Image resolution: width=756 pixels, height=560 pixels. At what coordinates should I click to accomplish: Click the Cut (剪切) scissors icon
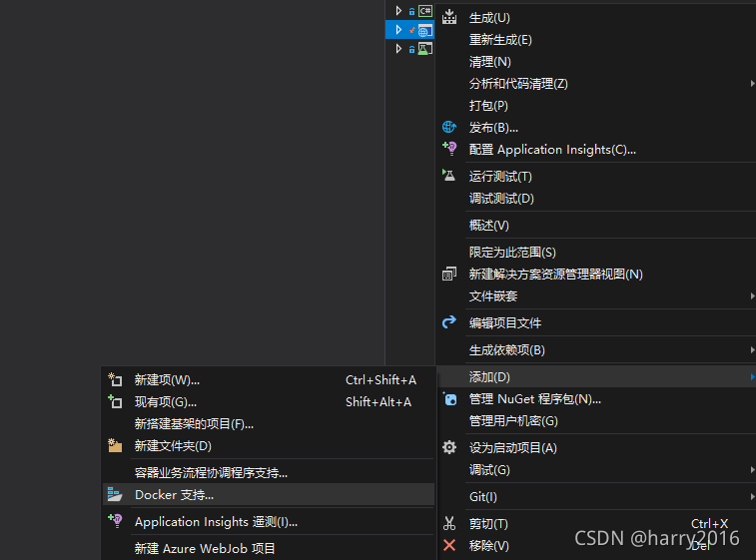[x=449, y=523]
